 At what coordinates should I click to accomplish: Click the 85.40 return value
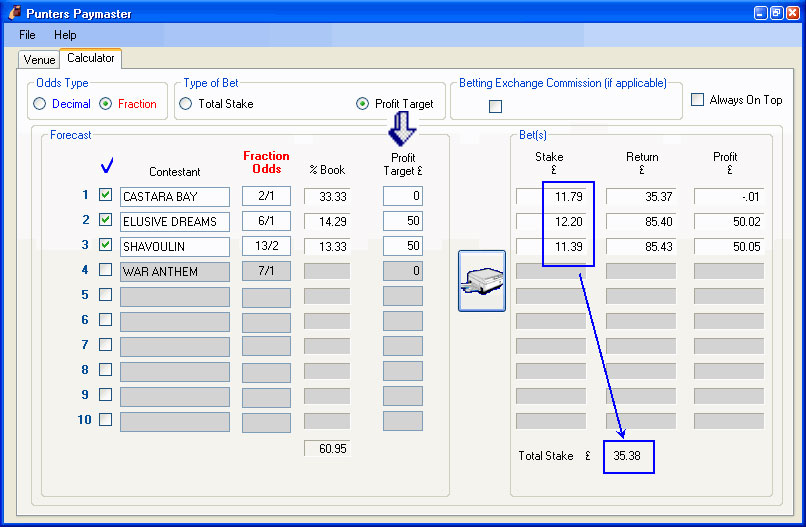[641, 222]
